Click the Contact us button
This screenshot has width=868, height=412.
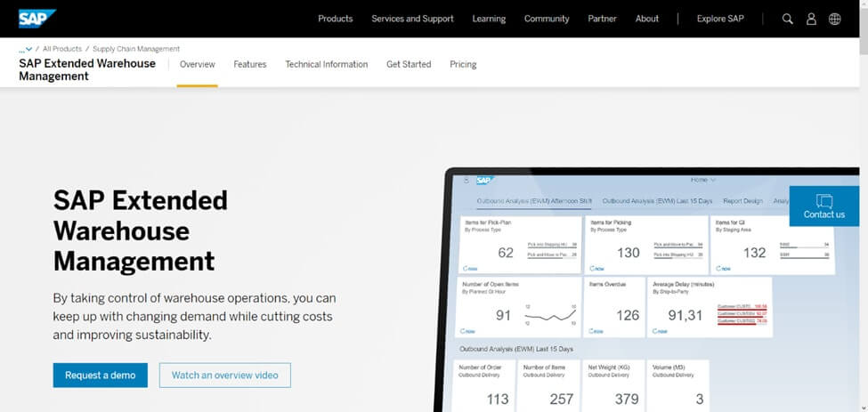tap(824, 206)
